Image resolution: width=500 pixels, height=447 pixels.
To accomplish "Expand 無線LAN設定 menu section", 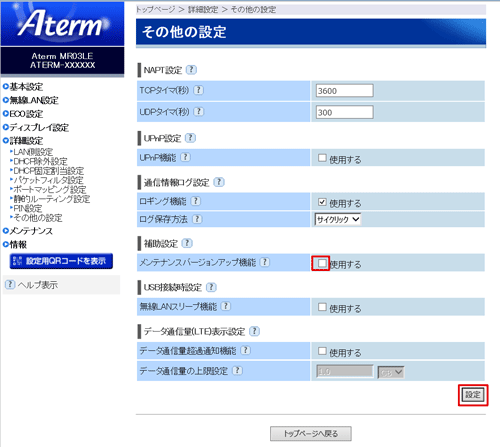I will (31, 100).
